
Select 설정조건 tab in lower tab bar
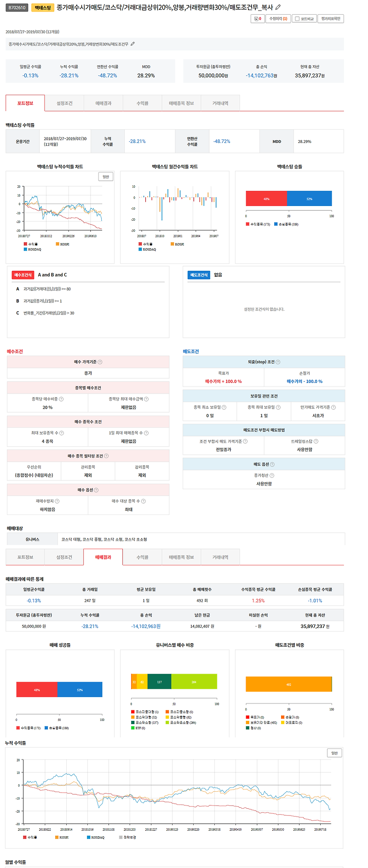[x=64, y=557]
